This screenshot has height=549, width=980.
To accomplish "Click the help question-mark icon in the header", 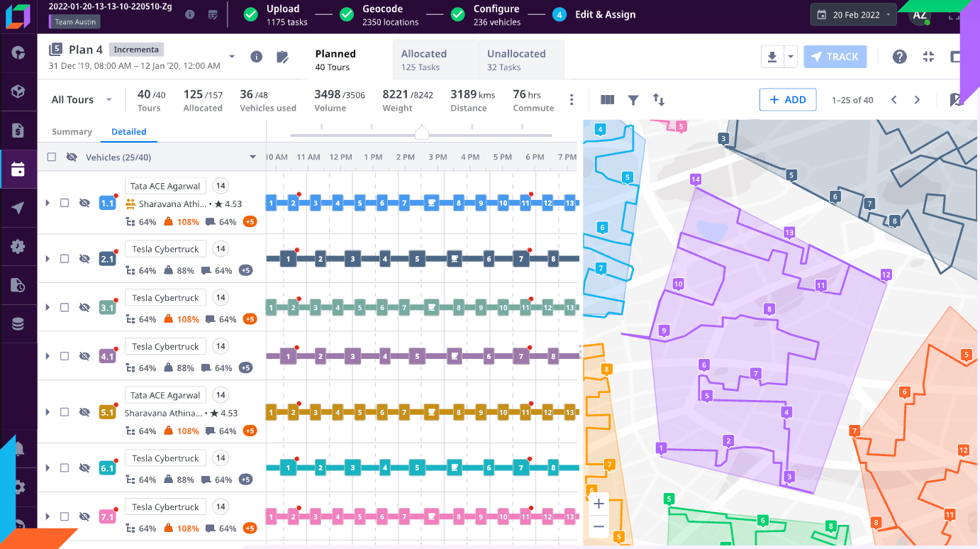I will tap(899, 57).
